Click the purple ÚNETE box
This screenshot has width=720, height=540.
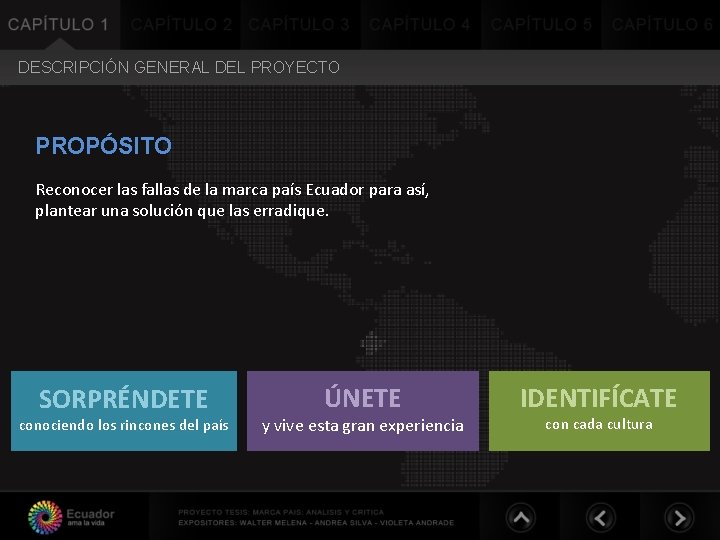coord(363,411)
